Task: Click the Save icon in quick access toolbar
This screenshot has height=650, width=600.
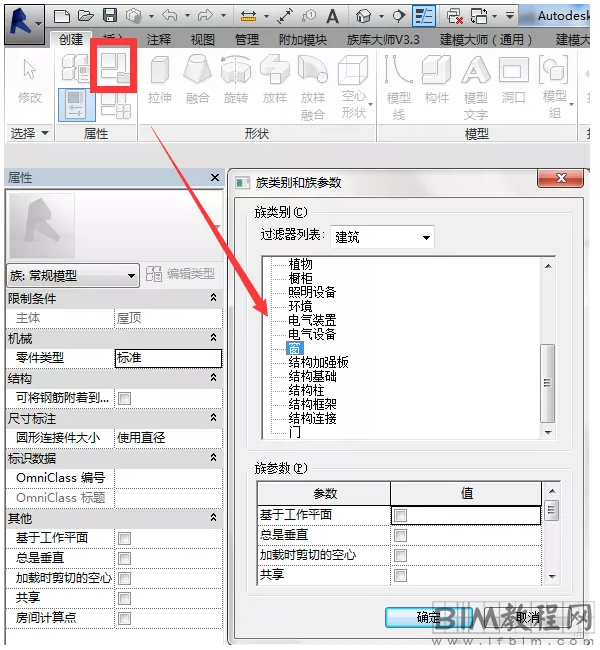Action: 110,16
